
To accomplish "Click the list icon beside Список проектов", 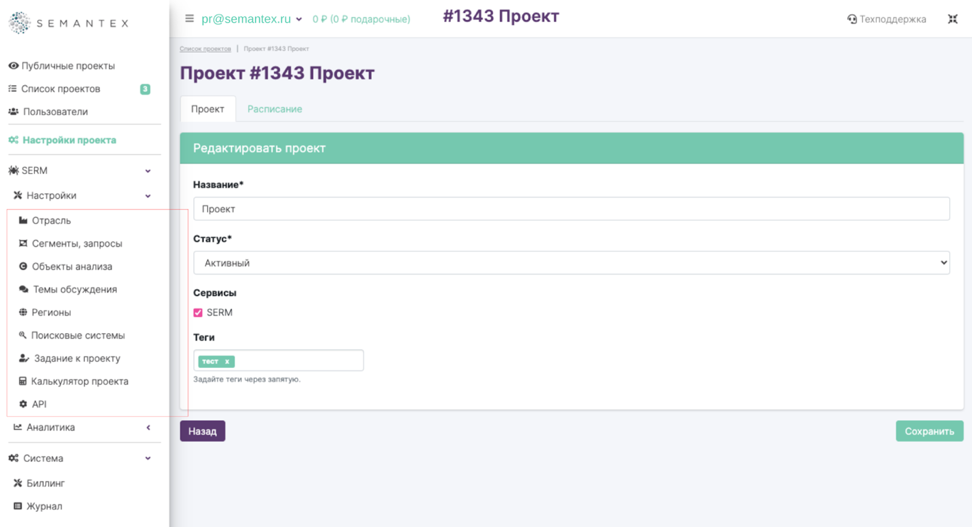I will [12, 89].
